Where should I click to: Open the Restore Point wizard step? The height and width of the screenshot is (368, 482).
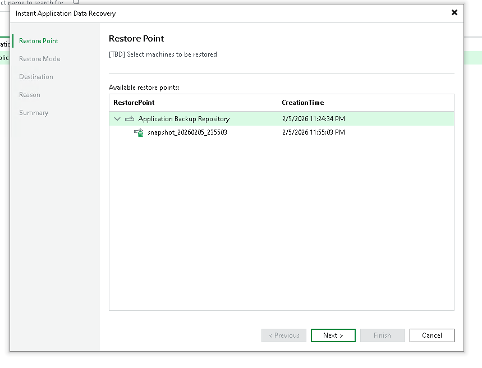(x=38, y=41)
